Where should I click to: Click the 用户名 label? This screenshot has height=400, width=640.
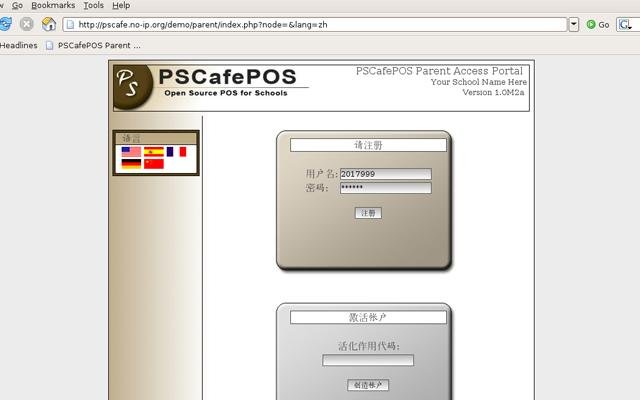click(x=322, y=174)
